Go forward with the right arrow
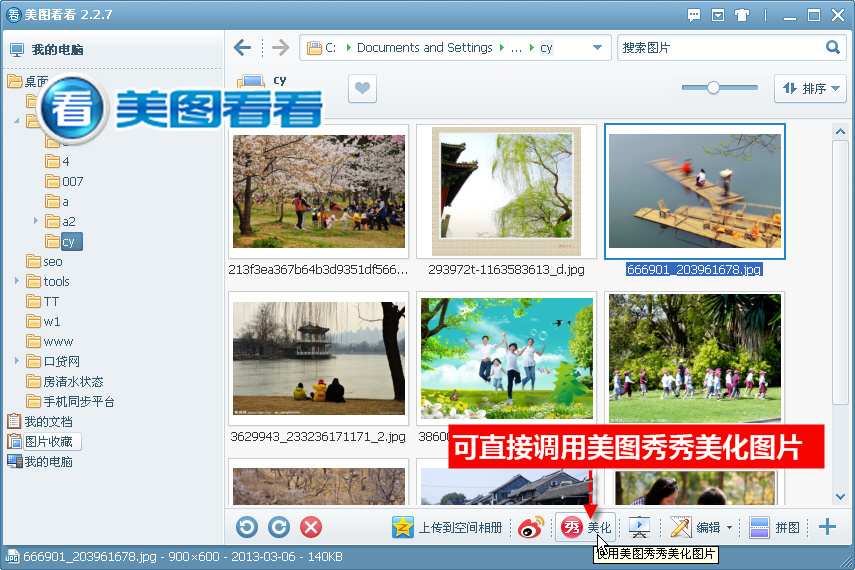The image size is (855, 570). pos(280,48)
